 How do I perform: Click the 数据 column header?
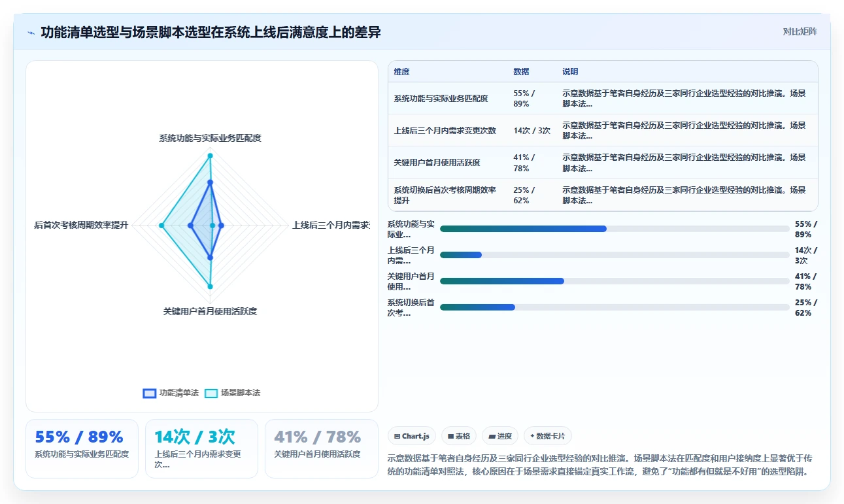click(521, 72)
